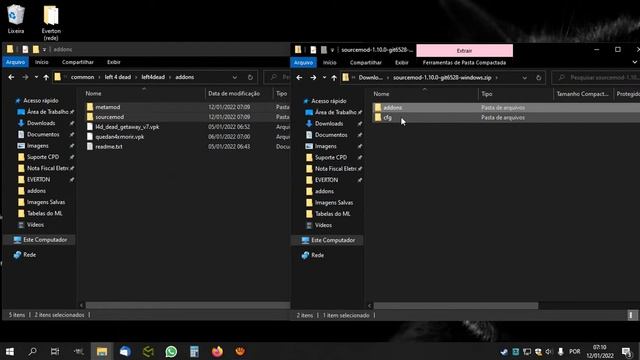Go up one folder in left addons window
The width and height of the screenshot is (640, 360).
[46, 77]
